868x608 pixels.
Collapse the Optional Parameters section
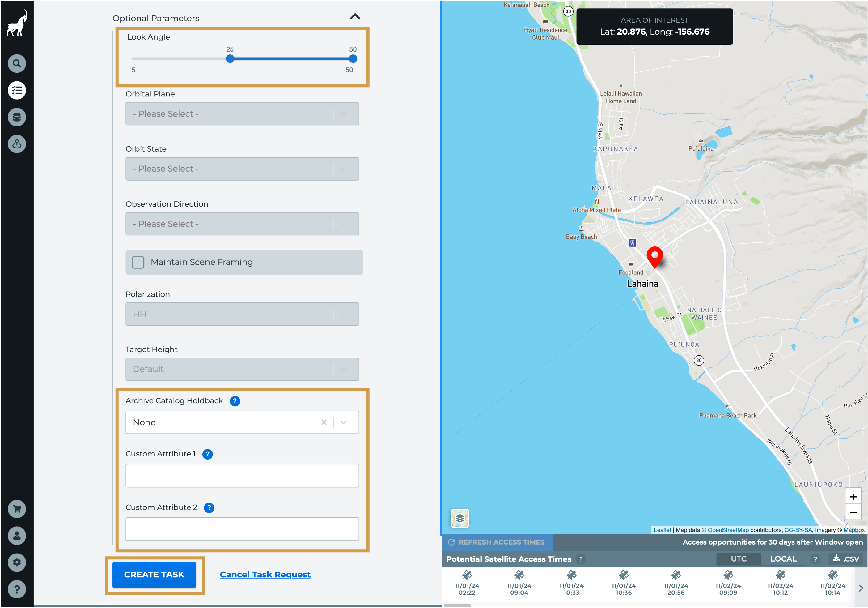[355, 17]
